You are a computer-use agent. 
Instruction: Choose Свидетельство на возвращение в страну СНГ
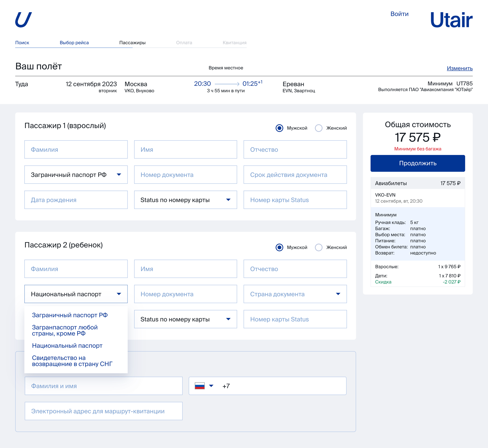pos(72,361)
